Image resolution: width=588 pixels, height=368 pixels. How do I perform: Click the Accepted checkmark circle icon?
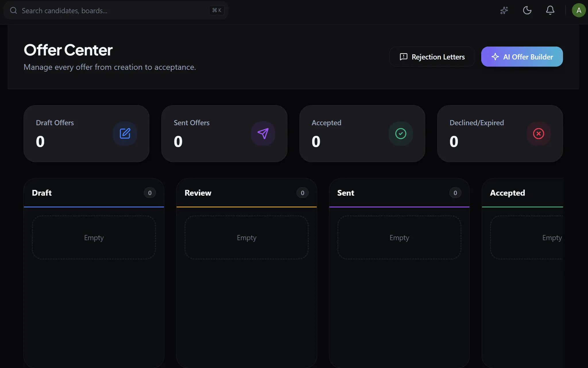(x=401, y=134)
